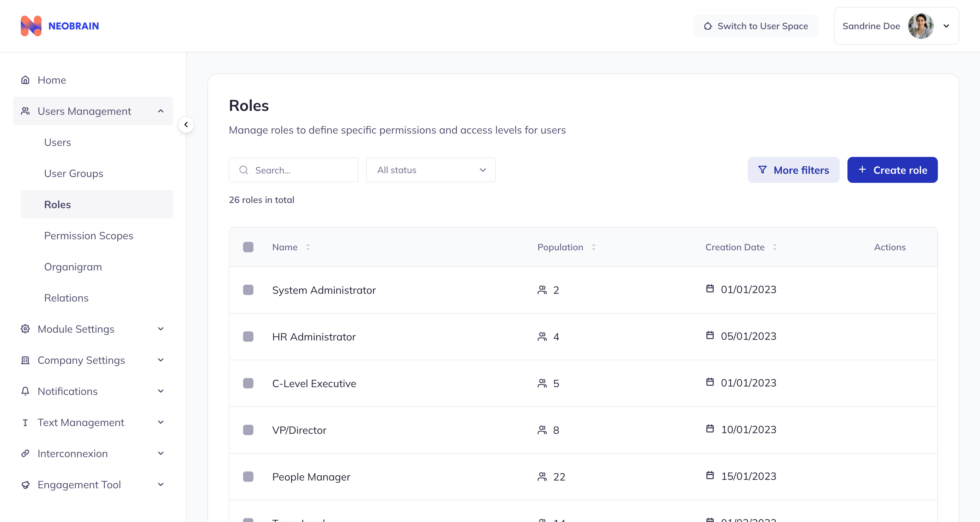Click the sidebar collapse arrow

pos(186,124)
